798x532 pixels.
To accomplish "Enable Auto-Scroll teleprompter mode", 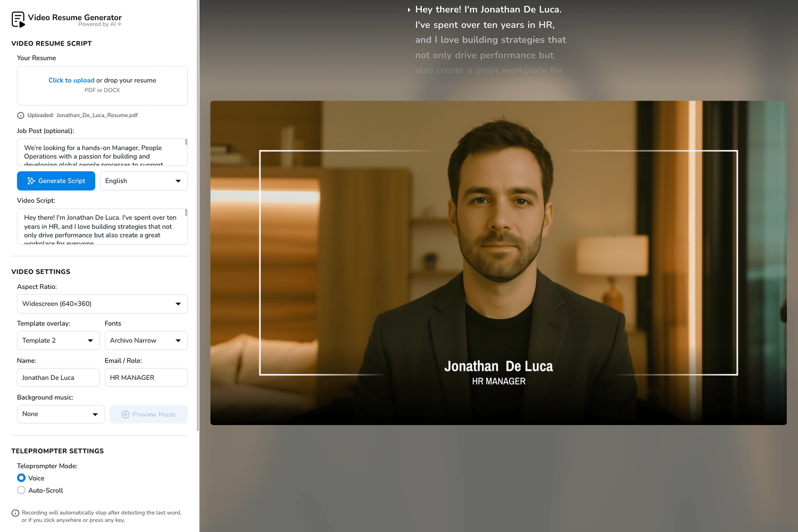I will point(21,490).
